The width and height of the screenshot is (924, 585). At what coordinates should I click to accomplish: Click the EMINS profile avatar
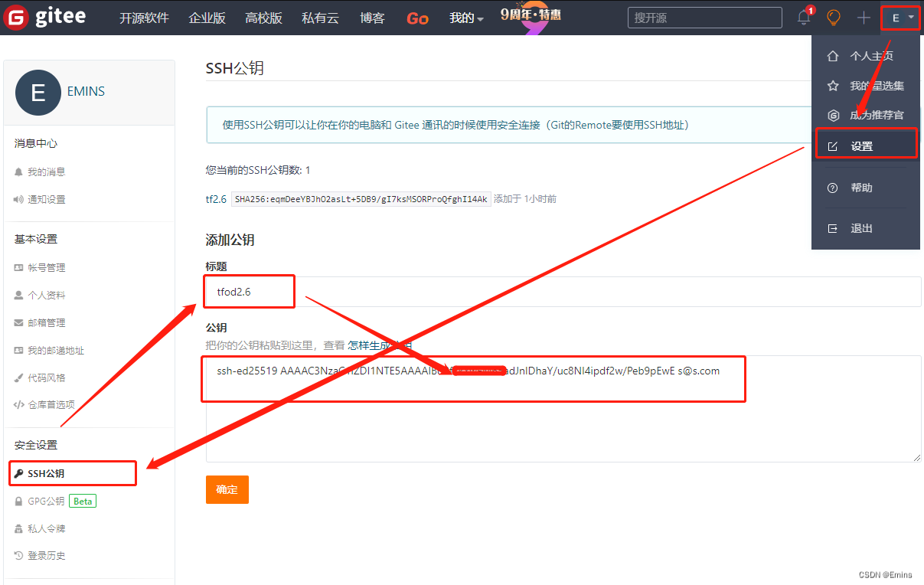[x=38, y=92]
